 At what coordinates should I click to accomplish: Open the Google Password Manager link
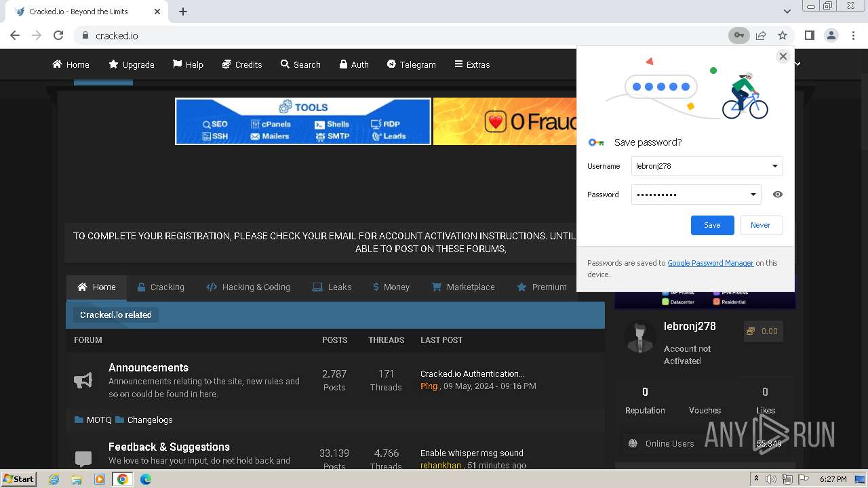tap(710, 263)
